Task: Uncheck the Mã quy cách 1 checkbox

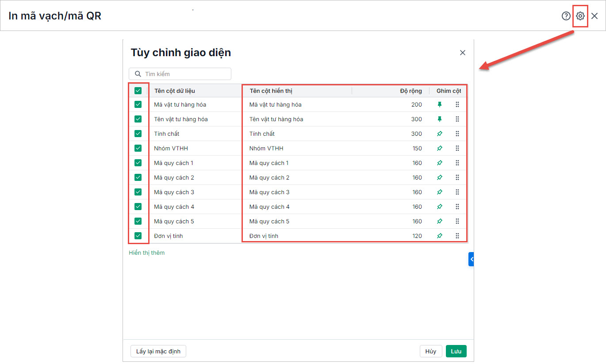Action: (x=138, y=163)
